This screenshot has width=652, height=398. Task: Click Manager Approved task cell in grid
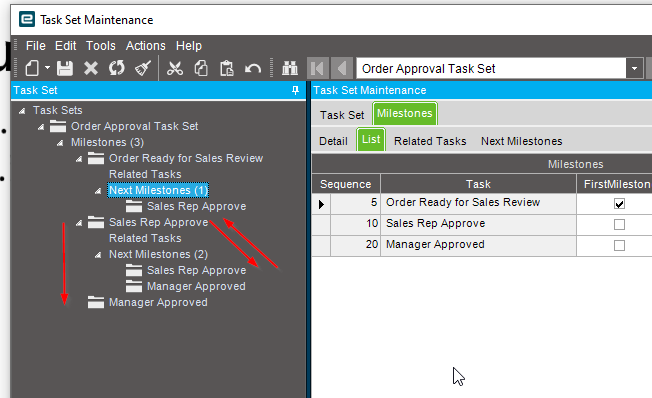478,245
